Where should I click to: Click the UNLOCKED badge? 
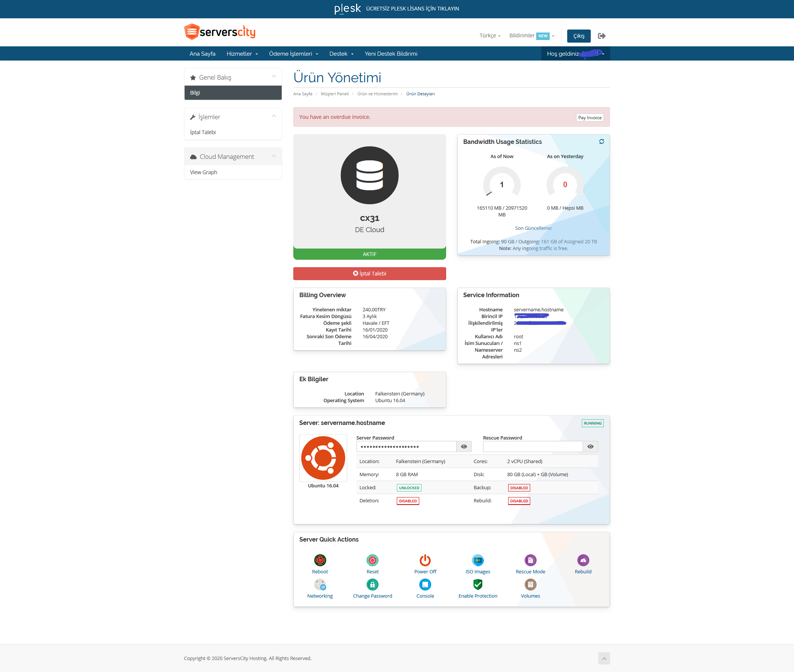(x=409, y=488)
